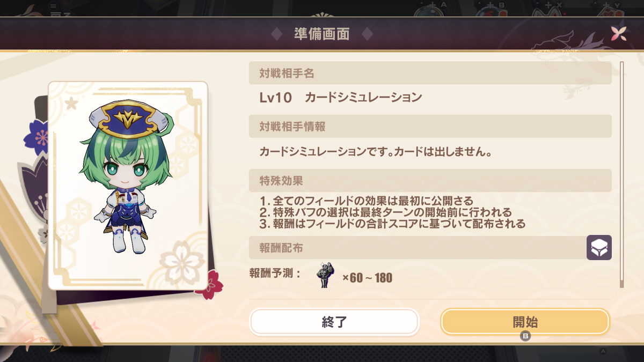Select the green-haired chibi character card
Screen dimensions: 644x362
pos(128,186)
